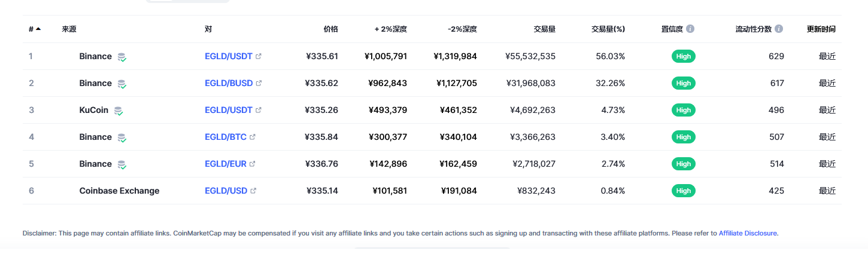
Task: Click external link icon beside EGLD/USD
Action: click(x=253, y=191)
